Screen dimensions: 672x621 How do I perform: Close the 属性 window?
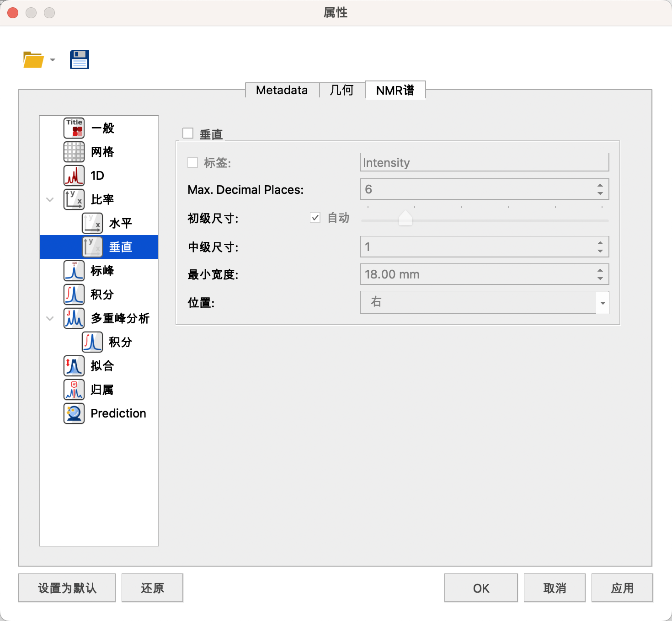[x=13, y=13]
